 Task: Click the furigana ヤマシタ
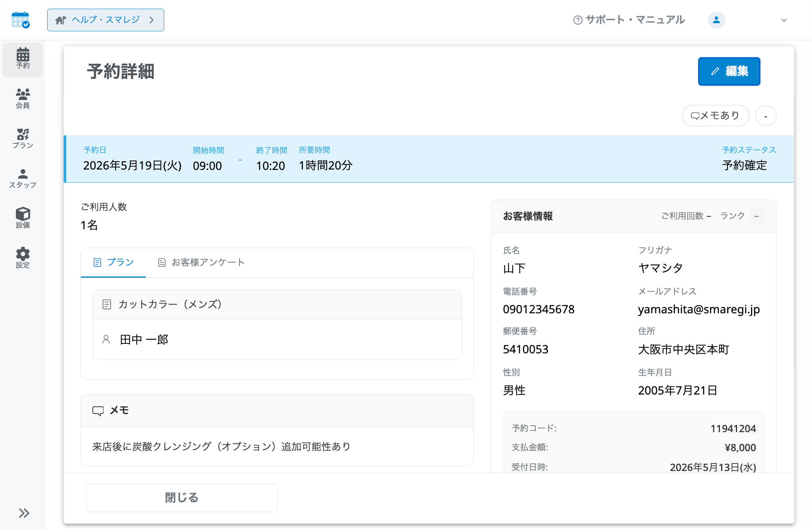coord(661,268)
